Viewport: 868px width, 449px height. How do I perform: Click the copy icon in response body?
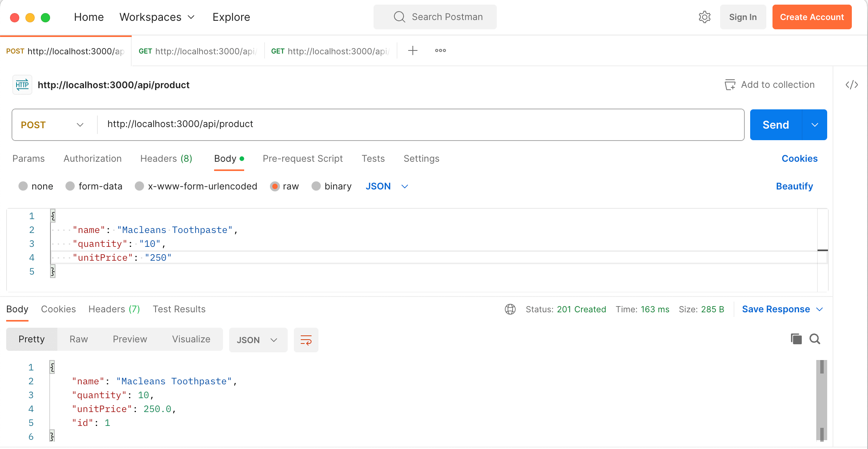click(796, 338)
